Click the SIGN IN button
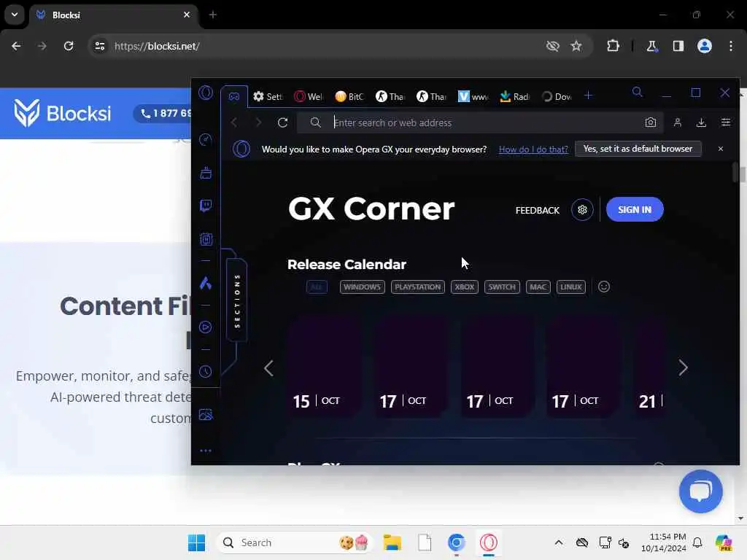 [635, 209]
